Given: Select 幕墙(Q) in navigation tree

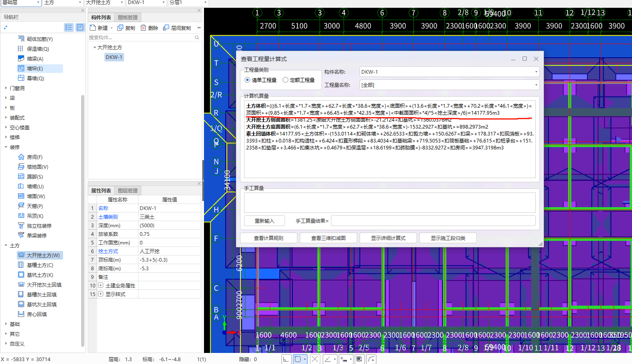Looking at the screenshot, I should click(35, 78).
